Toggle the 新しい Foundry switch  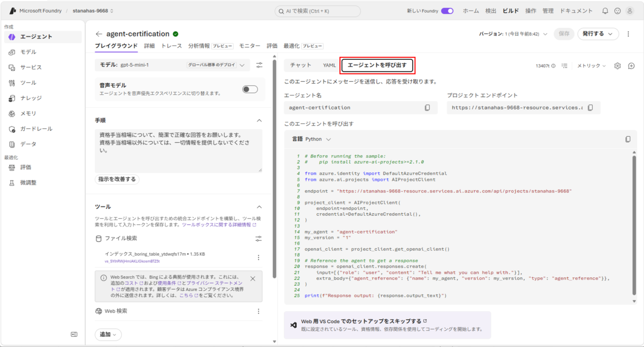[447, 11]
